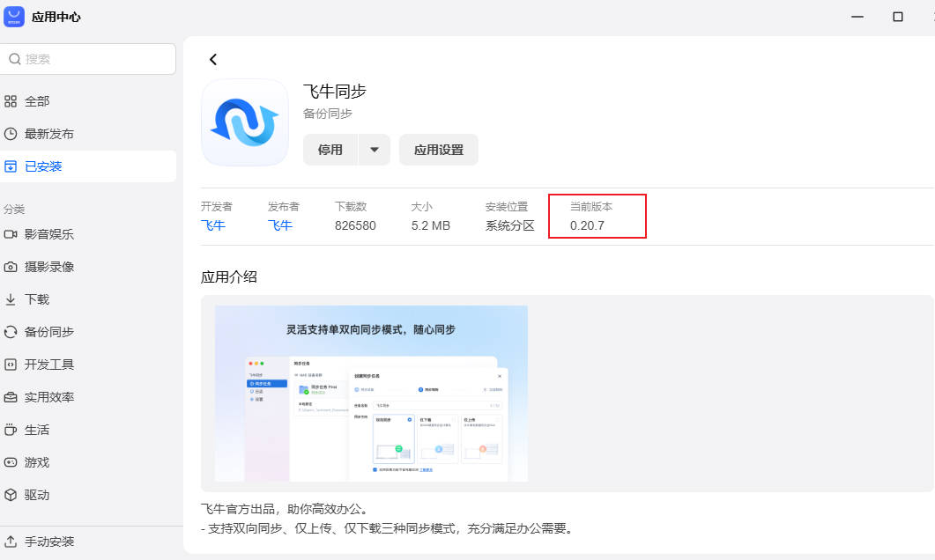Click the 下载 arrow icon
This screenshot has width=935, height=560.
[11, 299]
